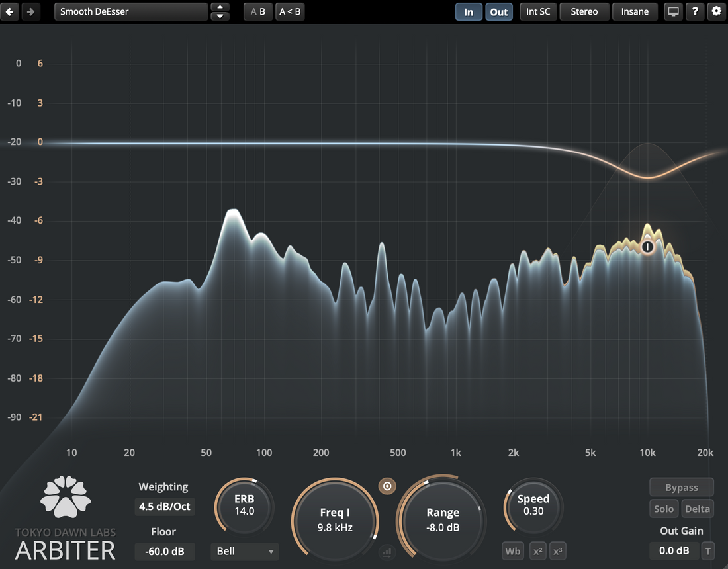Select band node I on the spectrum
The height and width of the screenshot is (569, 728).
pos(647,247)
